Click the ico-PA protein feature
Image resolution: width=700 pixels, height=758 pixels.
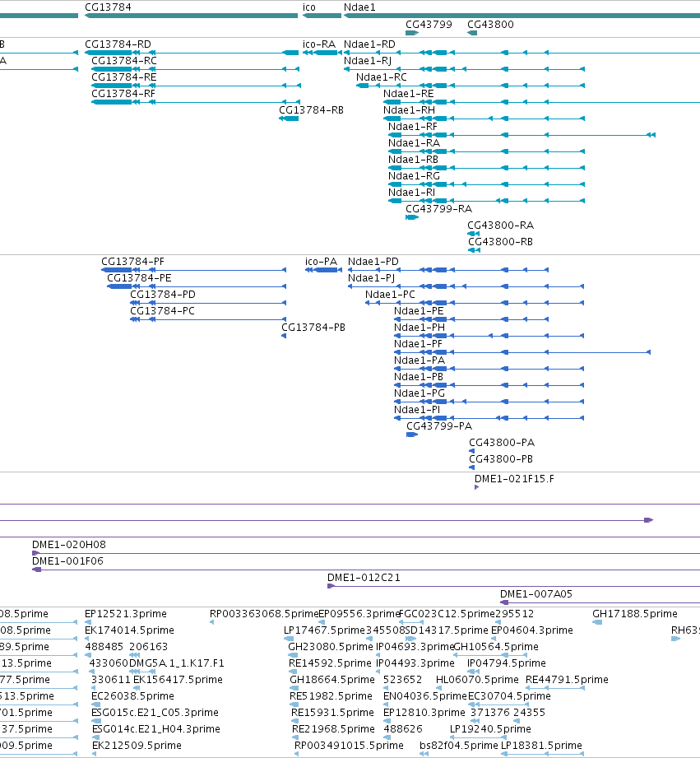point(323,270)
